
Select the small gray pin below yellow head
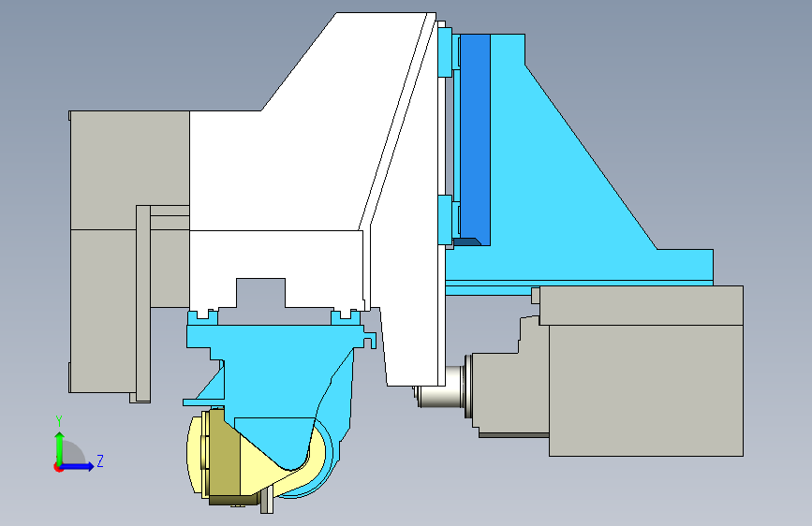coord(267,501)
